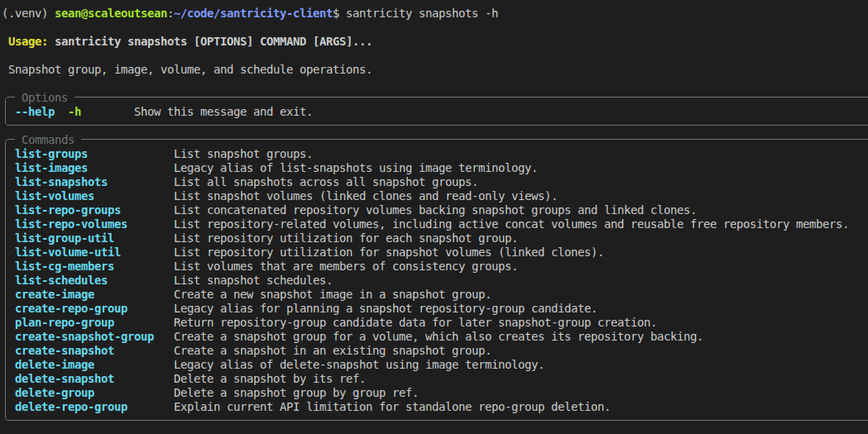
Task: Click 'Show this message and exit.' text
Action: [223, 112]
